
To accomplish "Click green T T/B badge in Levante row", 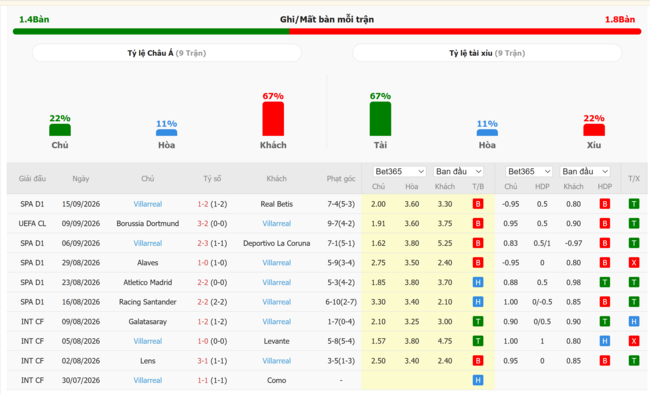I will [478, 341].
